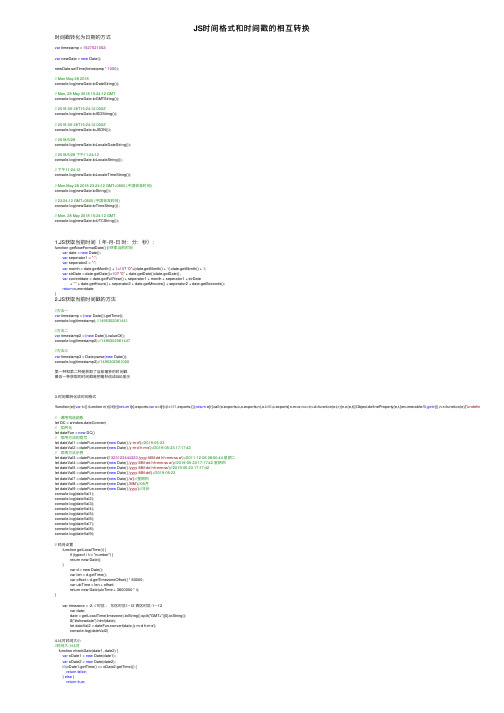Click the line "var timestamp2 = (new Date()).valueOf();"
Viewport: 504px width, 713px height.
(90, 336)
